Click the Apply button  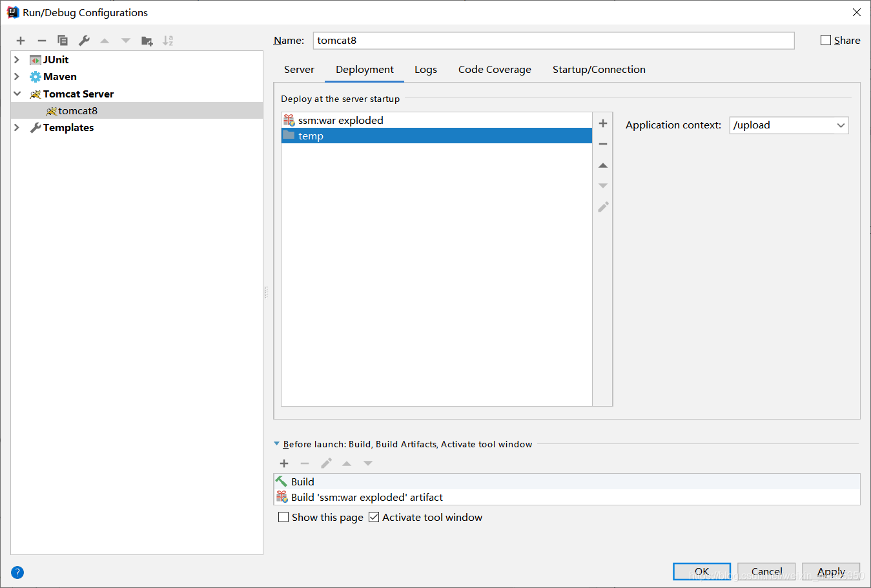click(831, 572)
